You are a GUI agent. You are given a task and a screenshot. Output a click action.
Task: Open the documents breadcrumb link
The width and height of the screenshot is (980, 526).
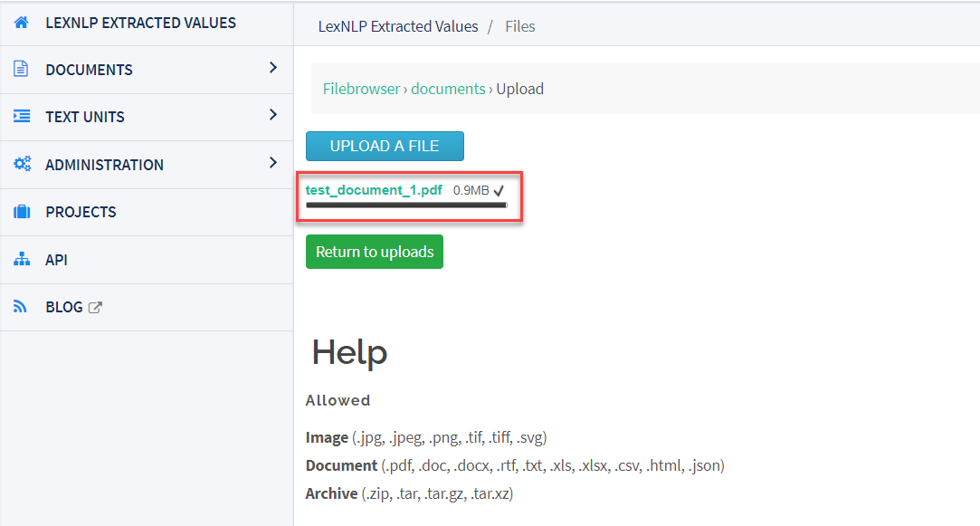pyautogui.click(x=448, y=89)
